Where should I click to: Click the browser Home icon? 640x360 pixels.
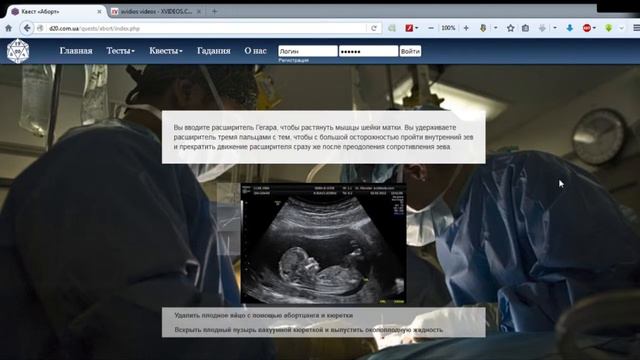[8, 28]
